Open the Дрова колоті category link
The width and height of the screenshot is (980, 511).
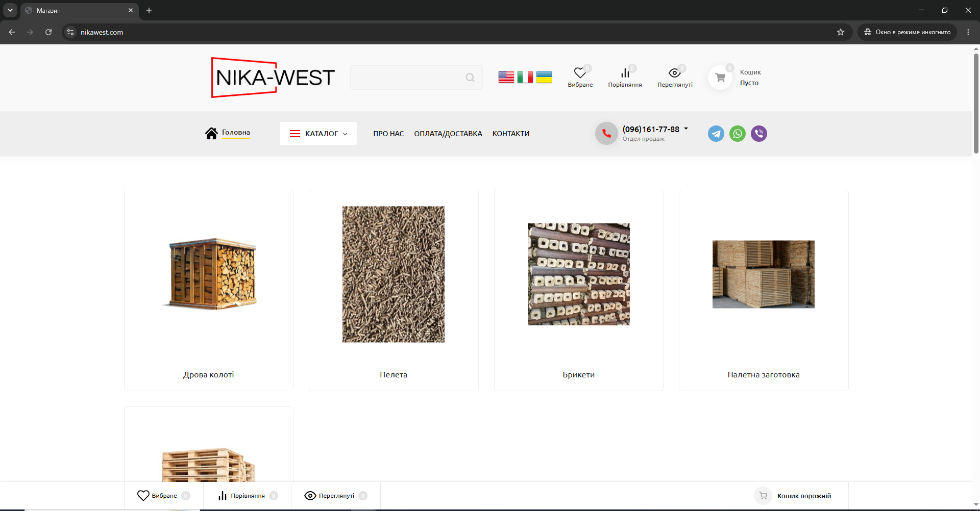[209, 375]
